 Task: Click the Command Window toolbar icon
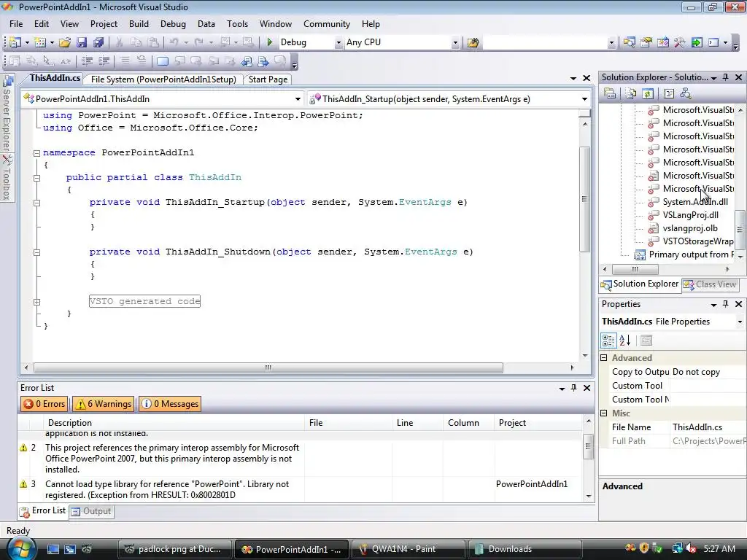pyautogui.click(x=713, y=42)
